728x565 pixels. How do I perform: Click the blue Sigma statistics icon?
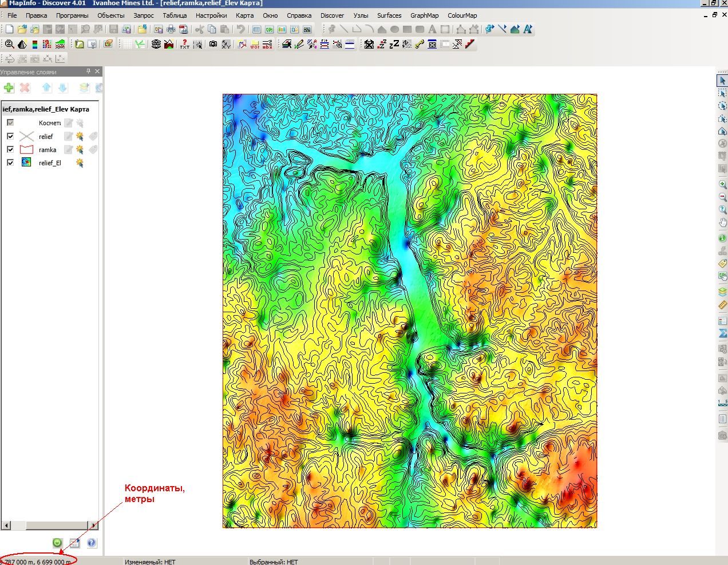[x=722, y=333]
